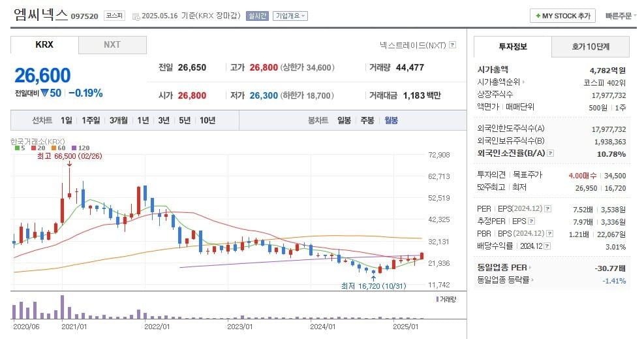Show the 1일 line chart
644x339 pixels.
[66, 120]
